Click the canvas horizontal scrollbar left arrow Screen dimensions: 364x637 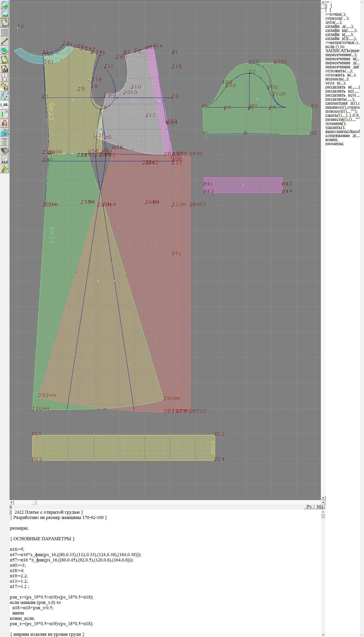[x=11, y=502]
